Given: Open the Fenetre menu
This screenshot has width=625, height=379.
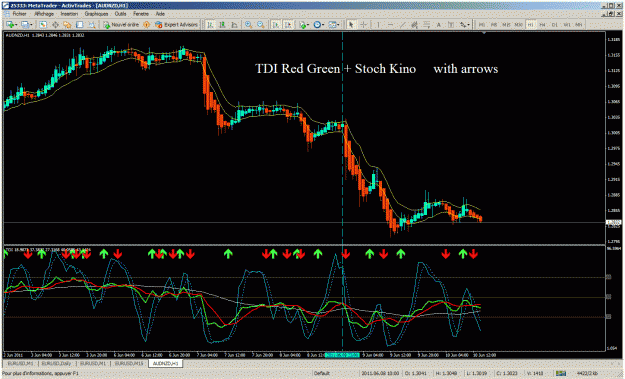Looking at the screenshot, I should pyautogui.click(x=141, y=14).
